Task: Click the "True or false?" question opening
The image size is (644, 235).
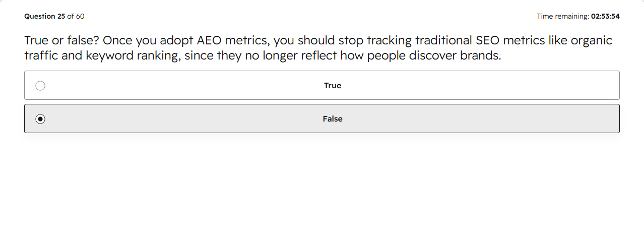Action: pos(61,40)
